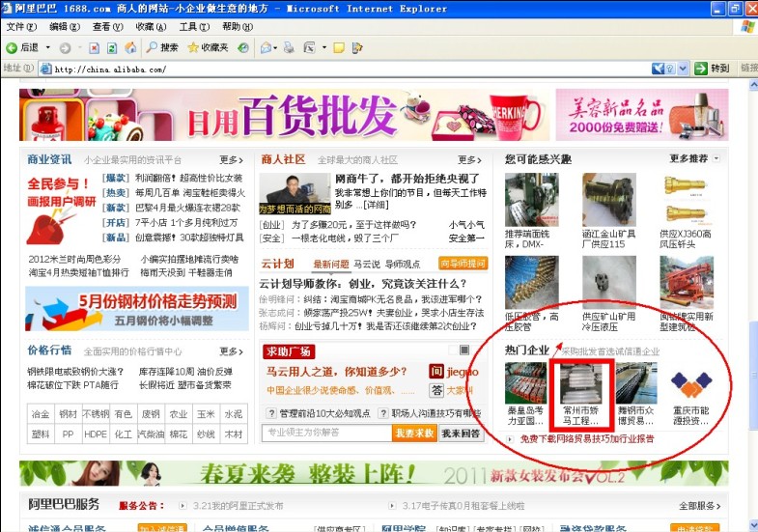758x532 pixels.
Task: Click 免费下载网络贸易技巧加行业报告 link
Action: pos(587,438)
